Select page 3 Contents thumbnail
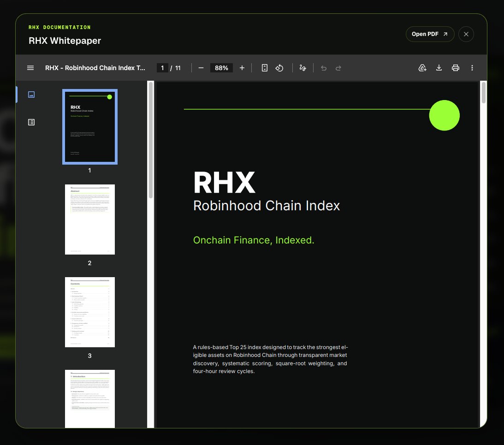The image size is (504, 445). coord(89,312)
